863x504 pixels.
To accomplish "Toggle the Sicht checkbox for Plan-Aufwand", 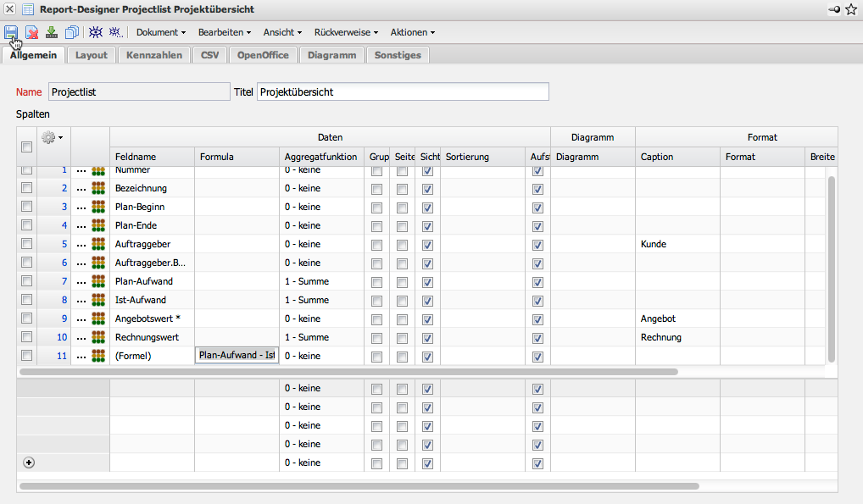I will tap(427, 281).
